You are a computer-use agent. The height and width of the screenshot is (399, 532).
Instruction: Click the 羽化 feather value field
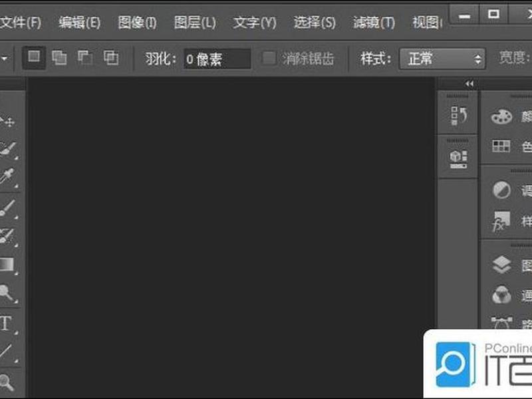[x=217, y=59]
